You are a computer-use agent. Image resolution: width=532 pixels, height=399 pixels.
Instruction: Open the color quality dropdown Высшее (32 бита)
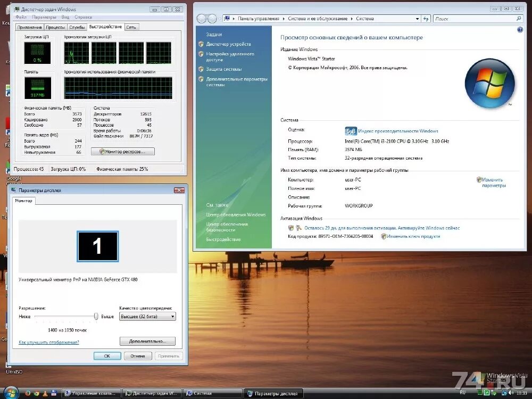tap(147, 316)
